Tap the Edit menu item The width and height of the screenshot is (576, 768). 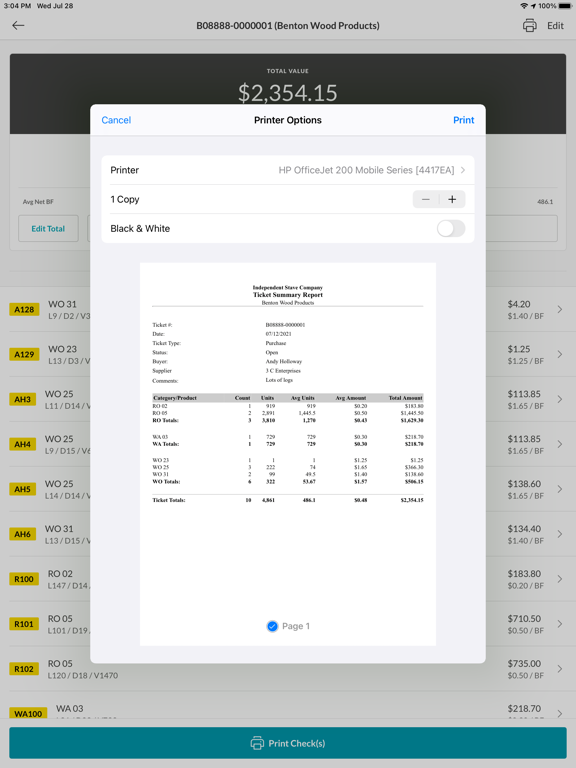tap(555, 25)
